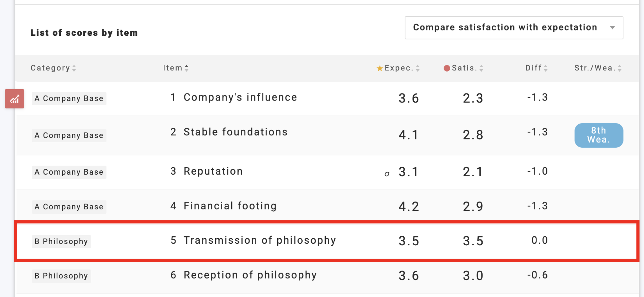Viewport: 644px width, 297px height.
Task: Open the Compare satisfaction with expectation dropdown
Action: coord(513,28)
